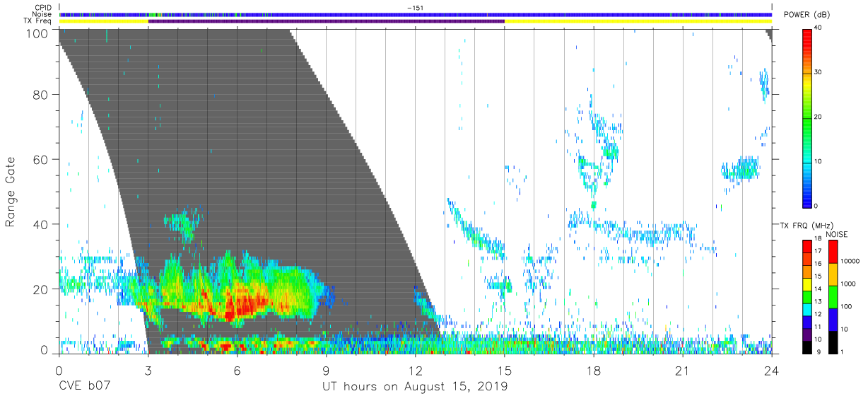Pick the red top of POWER colorbar

click(x=807, y=35)
